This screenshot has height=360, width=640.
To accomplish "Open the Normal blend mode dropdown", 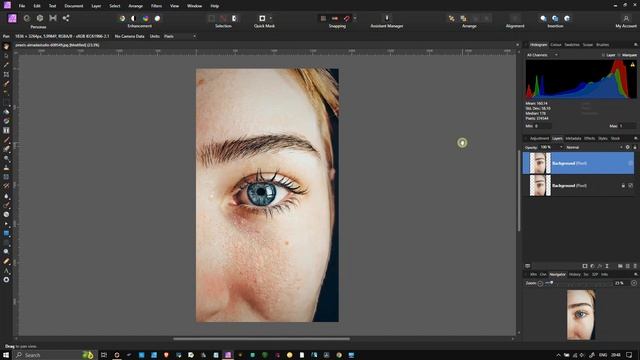I will pyautogui.click(x=594, y=147).
